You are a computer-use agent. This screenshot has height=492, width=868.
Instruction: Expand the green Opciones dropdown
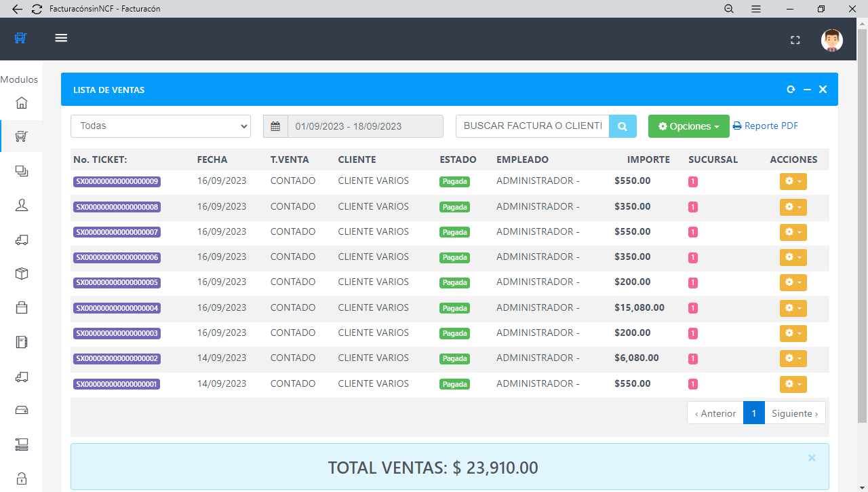pos(688,126)
